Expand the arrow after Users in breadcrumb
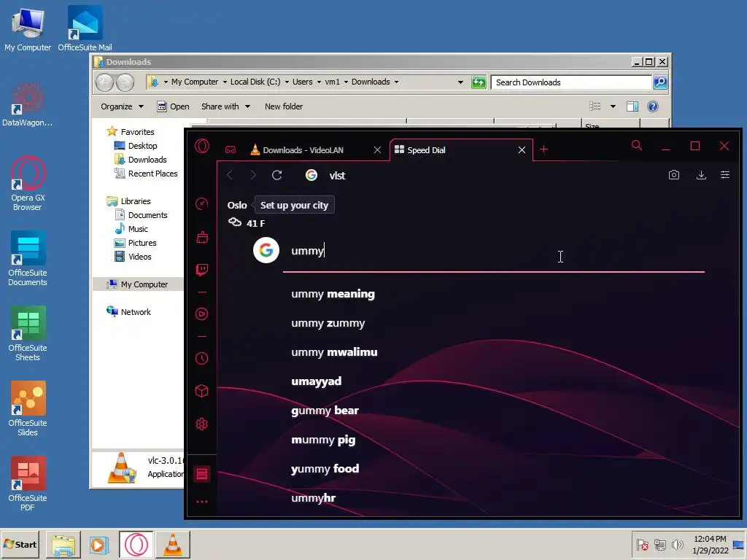This screenshot has width=747, height=560. [x=319, y=82]
